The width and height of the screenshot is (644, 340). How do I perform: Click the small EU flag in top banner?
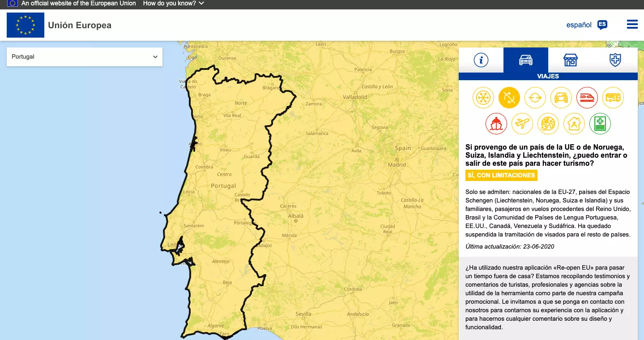[13, 3]
